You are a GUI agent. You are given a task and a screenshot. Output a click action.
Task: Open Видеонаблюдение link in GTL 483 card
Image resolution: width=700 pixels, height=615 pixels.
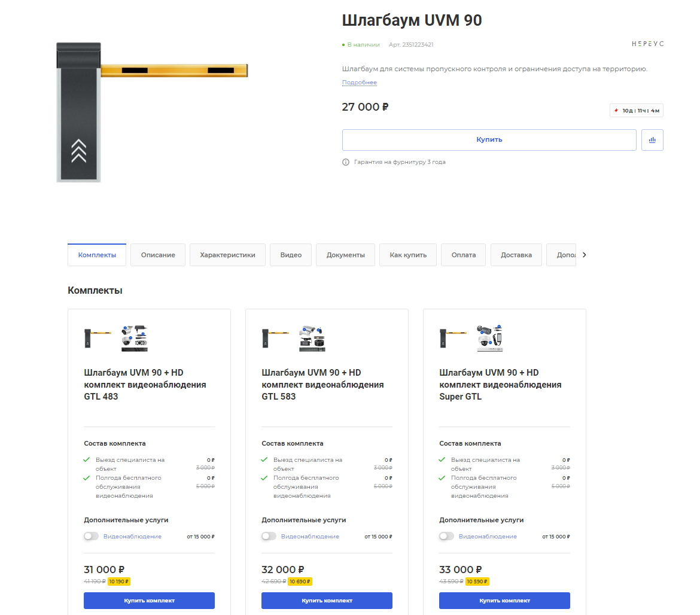click(x=133, y=537)
